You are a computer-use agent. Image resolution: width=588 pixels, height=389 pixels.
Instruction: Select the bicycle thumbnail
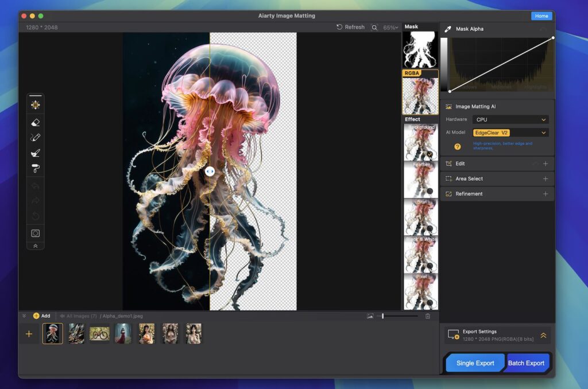click(99, 333)
